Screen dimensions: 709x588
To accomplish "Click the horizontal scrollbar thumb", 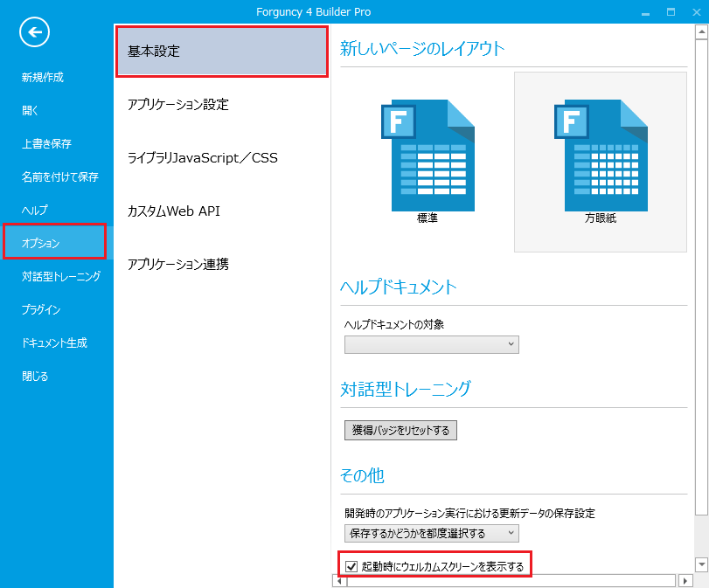I will coord(511,580).
